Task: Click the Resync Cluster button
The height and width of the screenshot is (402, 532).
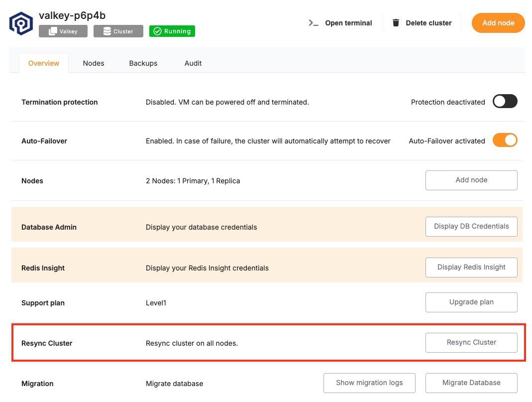Action: pyautogui.click(x=471, y=342)
